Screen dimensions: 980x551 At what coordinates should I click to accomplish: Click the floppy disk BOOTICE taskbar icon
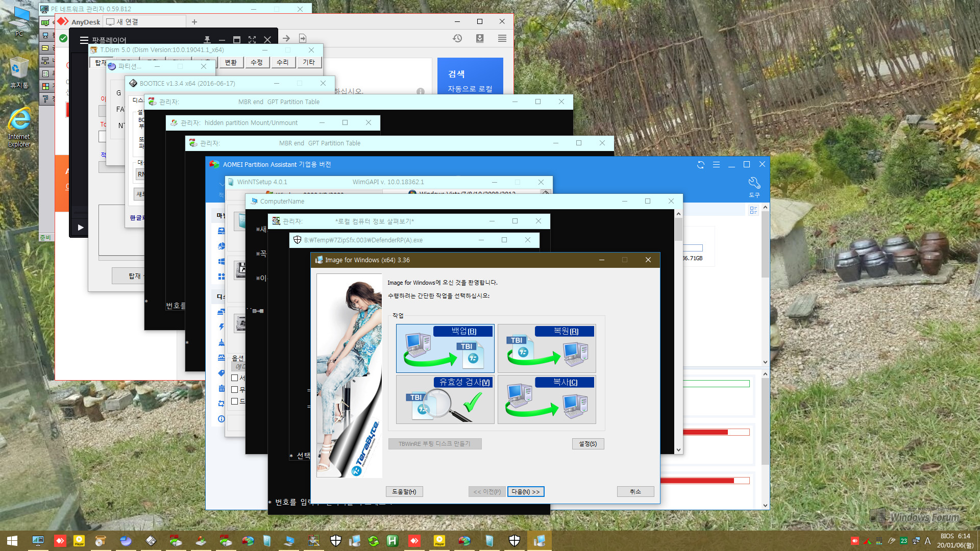pyautogui.click(x=151, y=541)
